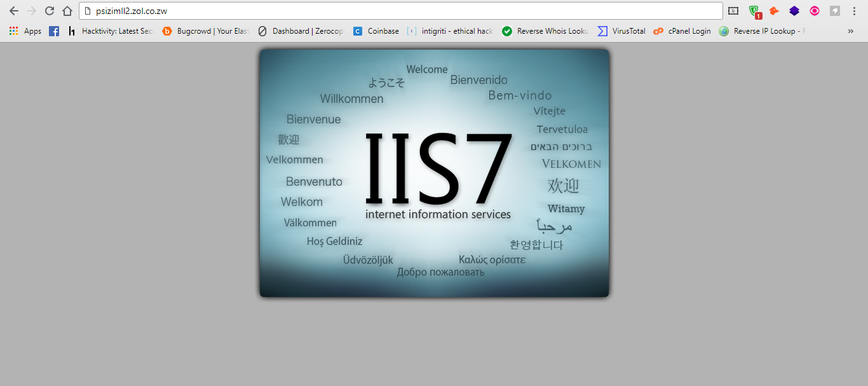Open the Facebook bookmark icon
Viewport: 868px width, 386px height.
click(x=54, y=31)
